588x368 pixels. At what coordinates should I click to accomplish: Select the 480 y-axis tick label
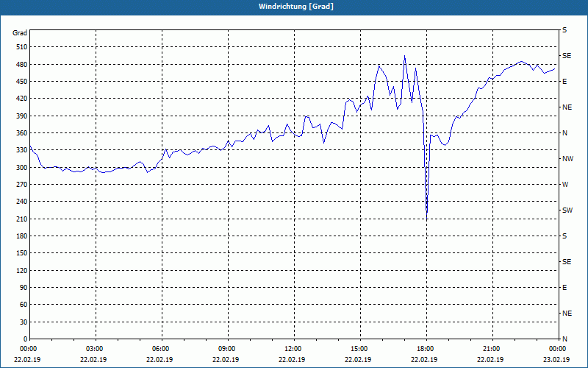click(x=22, y=65)
